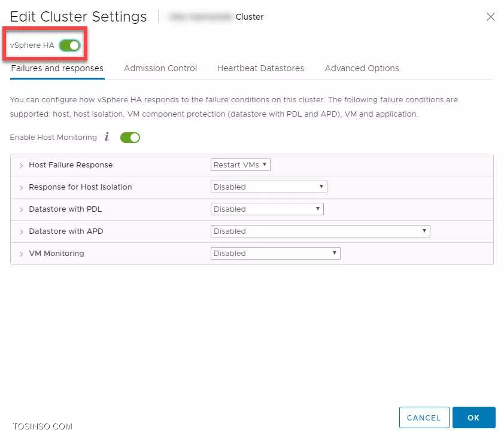Image resolution: width=504 pixels, height=439 pixels.
Task: Expand the Datastore with APD row
Action: tap(21, 232)
